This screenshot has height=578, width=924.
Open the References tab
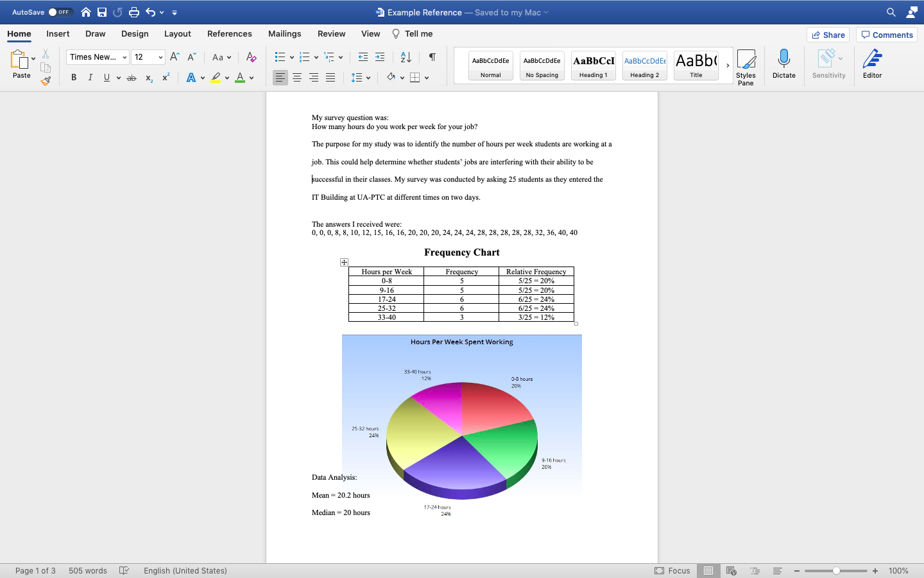[230, 34]
